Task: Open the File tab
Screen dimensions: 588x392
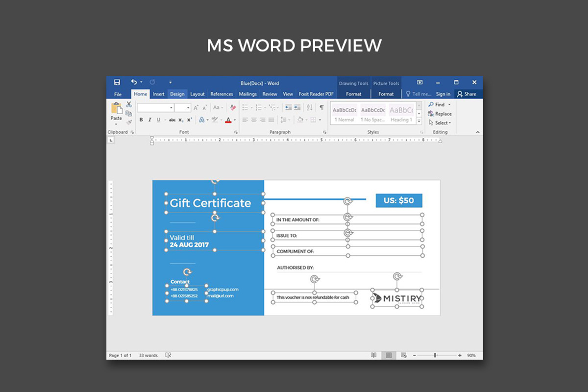Action: click(x=118, y=94)
